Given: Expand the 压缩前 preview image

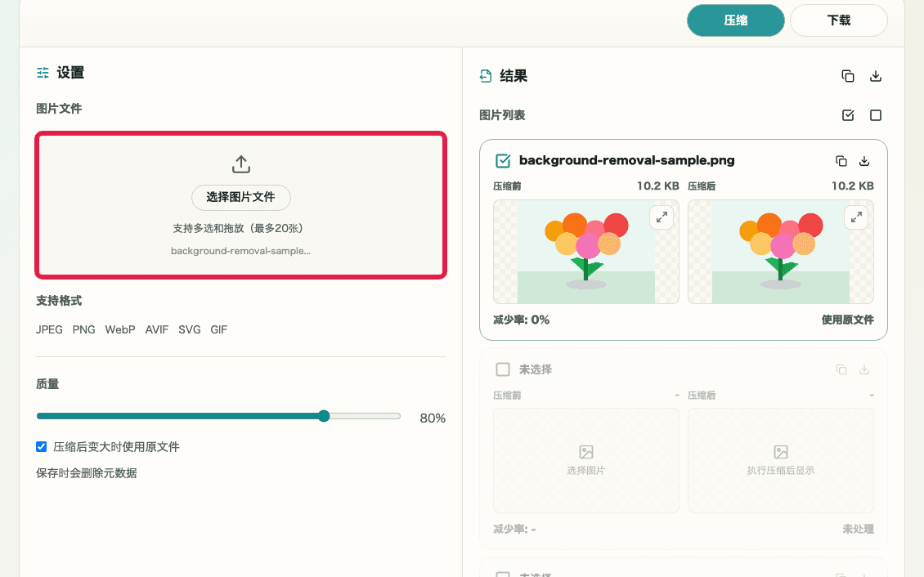Looking at the screenshot, I should pyautogui.click(x=662, y=217).
